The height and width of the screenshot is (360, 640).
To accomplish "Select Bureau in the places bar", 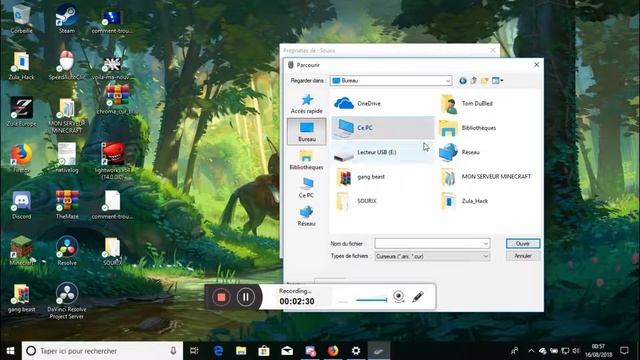I will [307, 131].
